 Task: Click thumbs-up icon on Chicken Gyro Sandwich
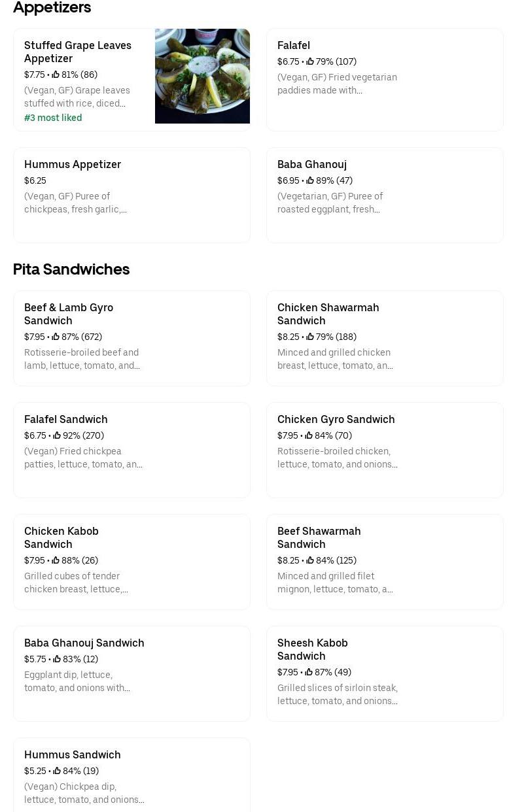pyautogui.click(x=309, y=435)
